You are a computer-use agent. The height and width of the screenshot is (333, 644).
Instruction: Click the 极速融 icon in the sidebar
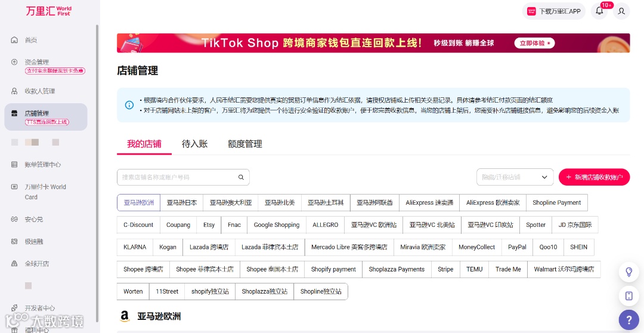pos(14,242)
